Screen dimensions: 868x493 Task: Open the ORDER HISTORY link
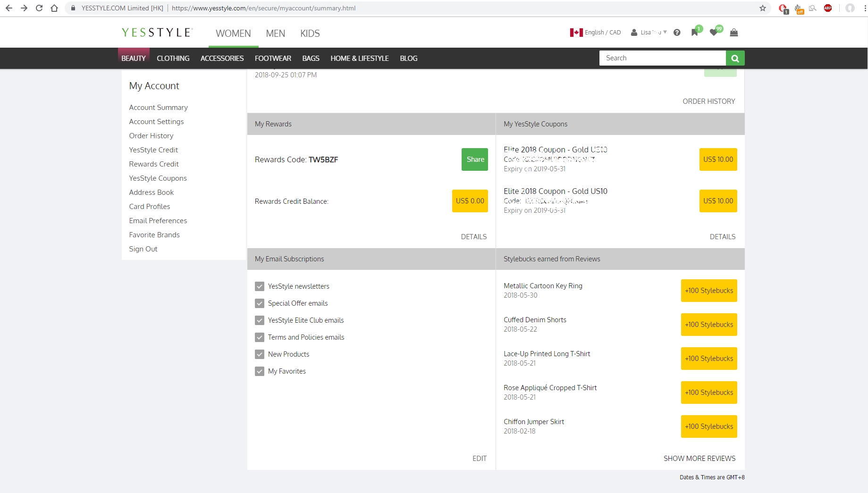click(x=708, y=101)
